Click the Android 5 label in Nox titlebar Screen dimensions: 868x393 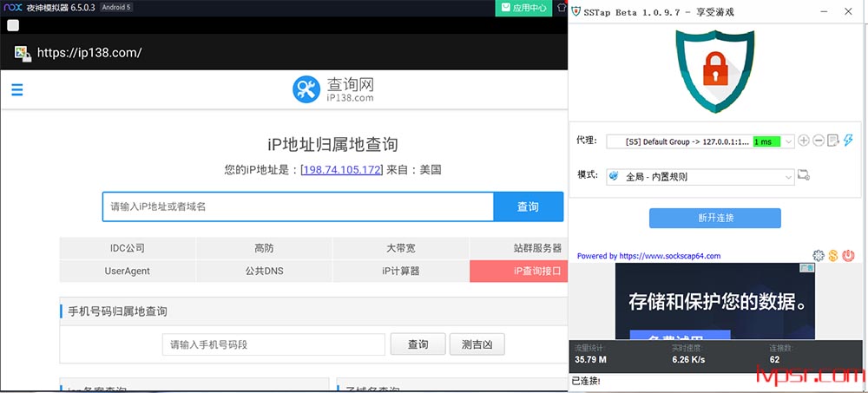(116, 8)
